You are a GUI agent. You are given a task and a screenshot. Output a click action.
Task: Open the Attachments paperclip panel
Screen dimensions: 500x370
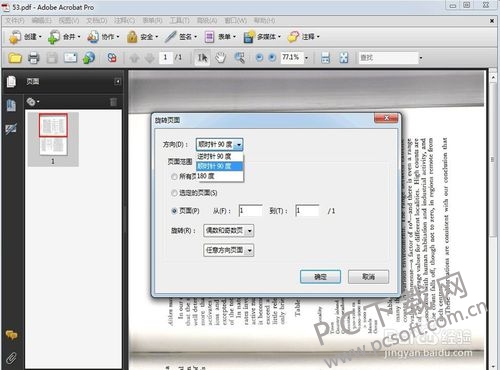11,358
